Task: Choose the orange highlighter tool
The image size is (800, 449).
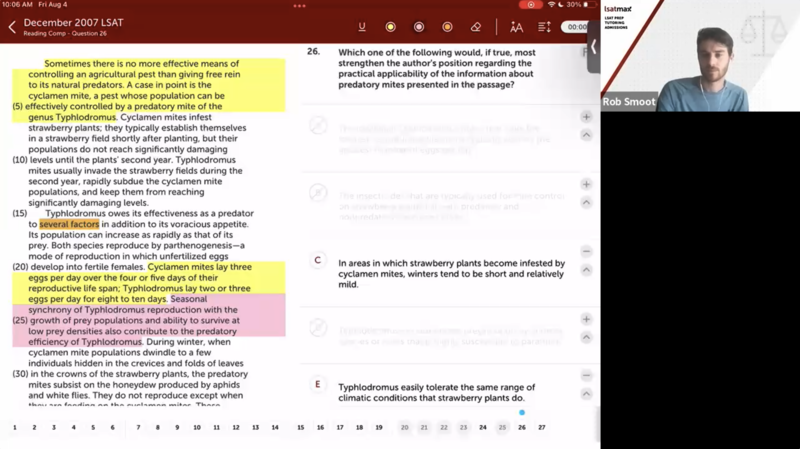Action: (x=447, y=27)
